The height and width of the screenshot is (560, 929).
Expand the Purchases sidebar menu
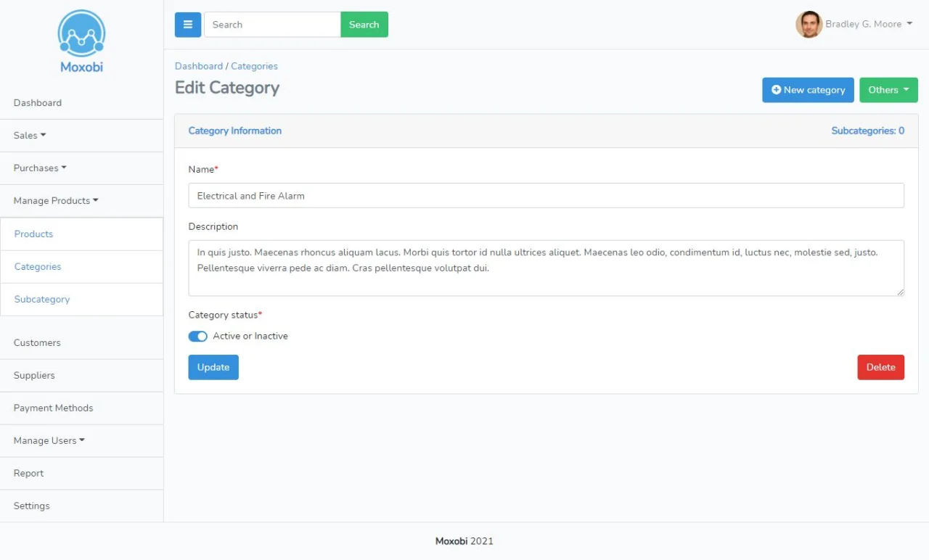point(81,168)
